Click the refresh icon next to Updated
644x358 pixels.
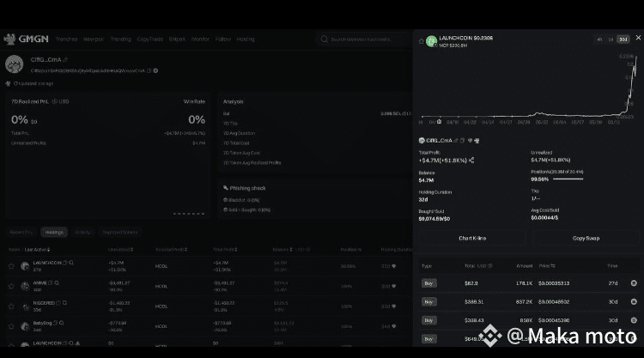tap(15, 83)
